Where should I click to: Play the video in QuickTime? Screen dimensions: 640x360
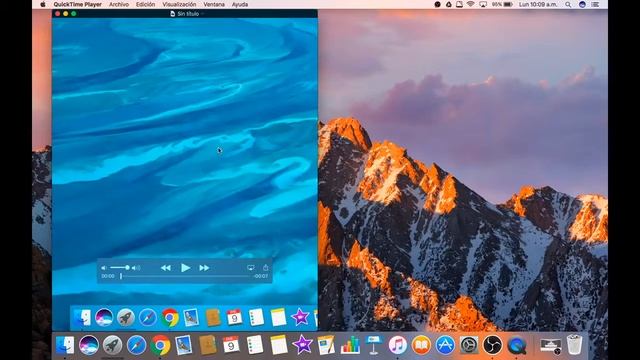(x=185, y=268)
